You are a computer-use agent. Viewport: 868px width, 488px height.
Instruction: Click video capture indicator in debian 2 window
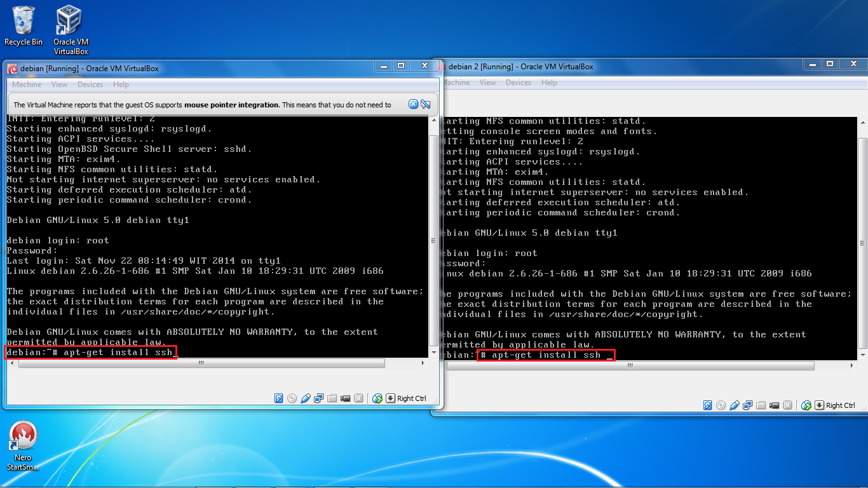pos(775,405)
